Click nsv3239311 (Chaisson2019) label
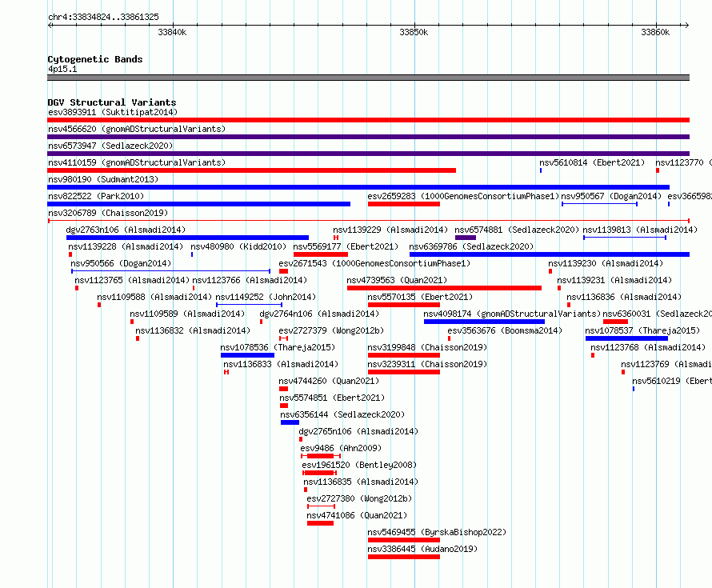Viewport: 712px width, 588px height. pyautogui.click(x=427, y=364)
